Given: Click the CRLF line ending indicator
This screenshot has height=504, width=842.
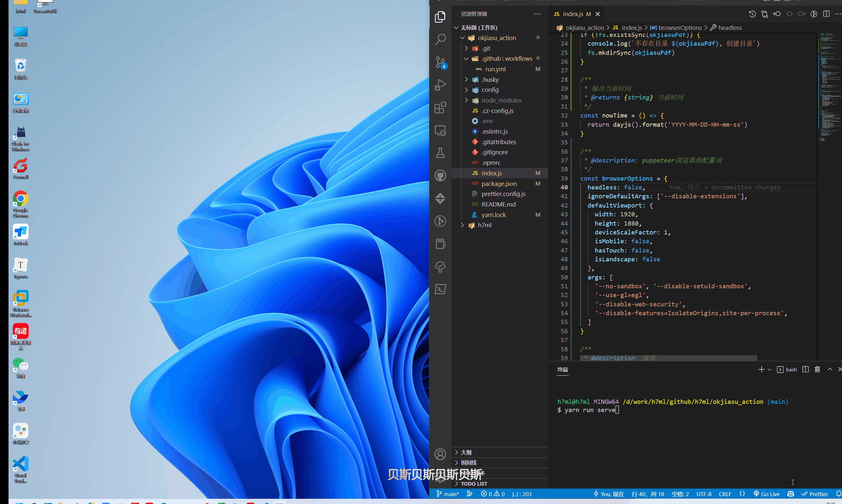Looking at the screenshot, I should coord(725,494).
